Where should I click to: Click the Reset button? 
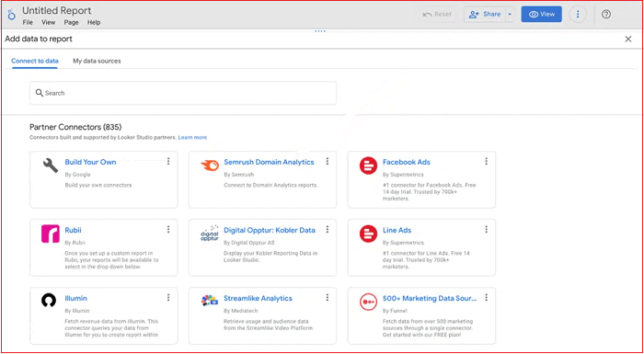(x=438, y=14)
